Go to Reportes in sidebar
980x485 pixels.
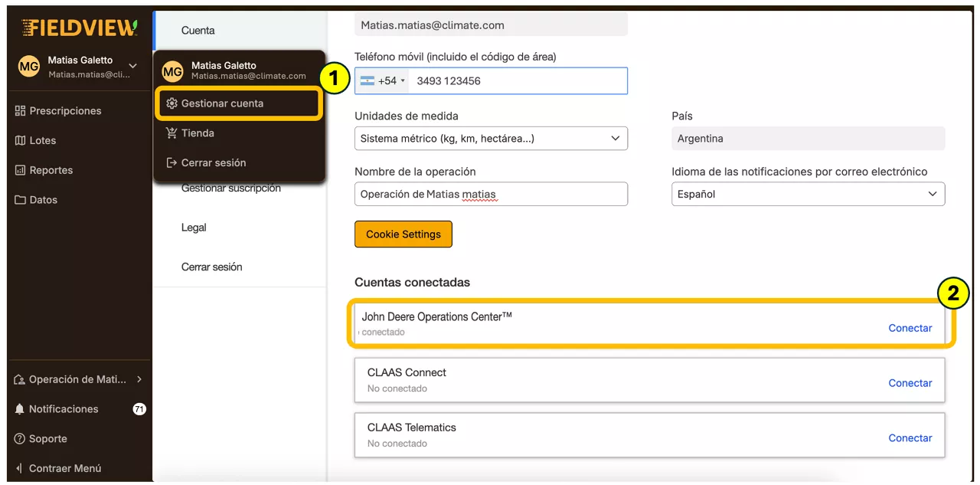click(x=51, y=170)
